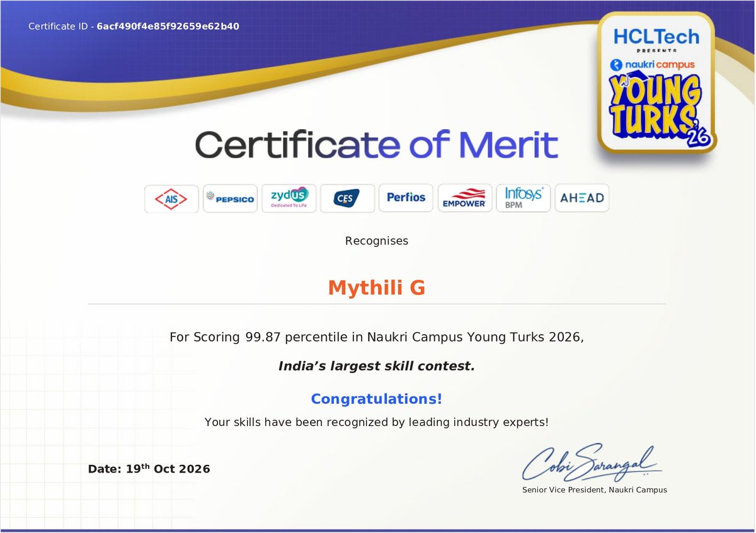The height and width of the screenshot is (533, 756).
Task: Click the PepsiCo sponsor logo
Action: coord(230,198)
